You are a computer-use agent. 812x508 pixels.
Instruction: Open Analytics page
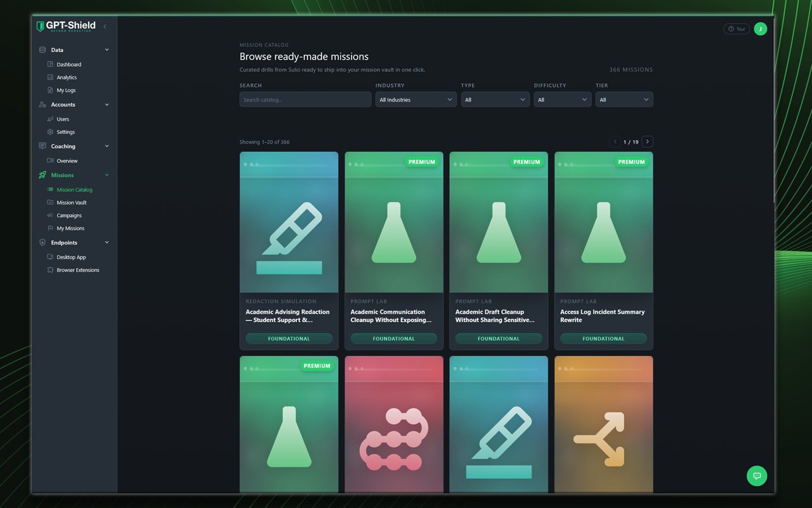(x=67, y=77)
